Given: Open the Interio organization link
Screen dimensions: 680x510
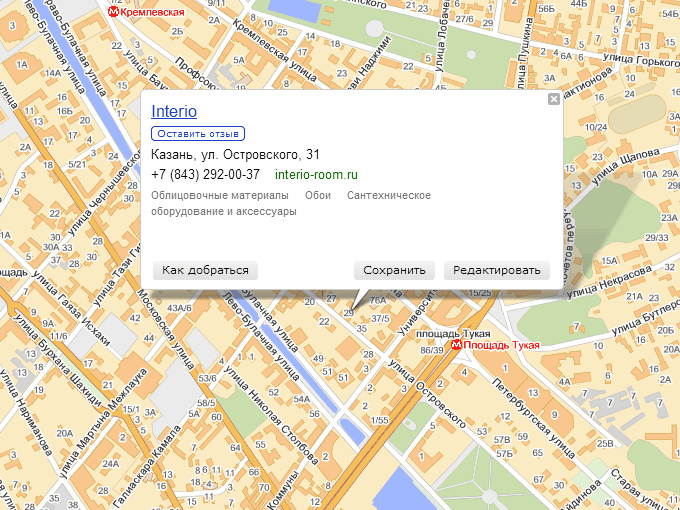Looking at the screenshot, I should coord(174,111).
